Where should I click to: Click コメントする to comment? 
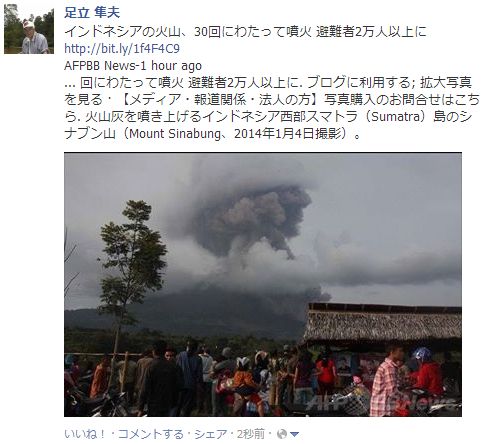click(x=151, y=434)
